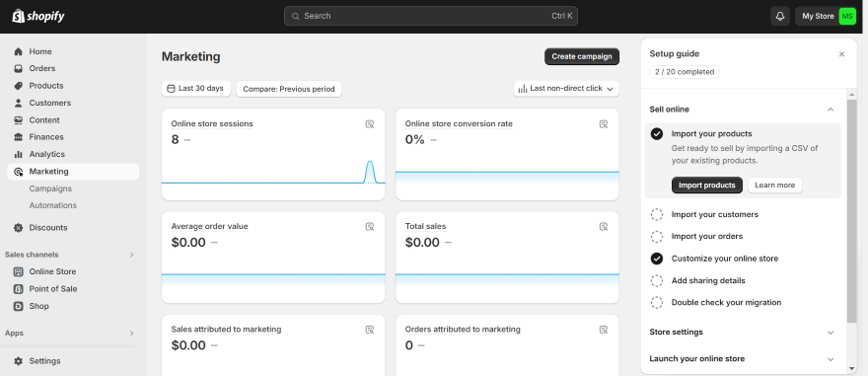868x376 pixels.
Task: Toggle the Customize your online store checkmark
Action: (x=657, y=259)
